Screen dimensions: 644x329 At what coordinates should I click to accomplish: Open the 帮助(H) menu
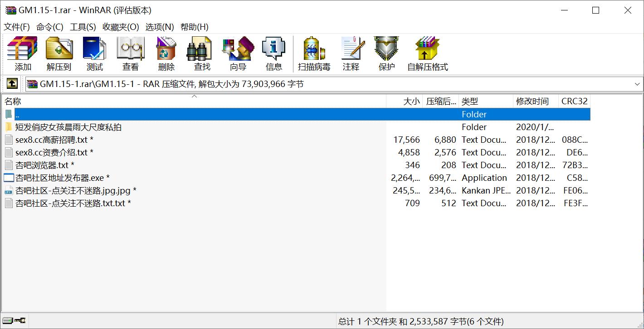[x=195, y=27]
